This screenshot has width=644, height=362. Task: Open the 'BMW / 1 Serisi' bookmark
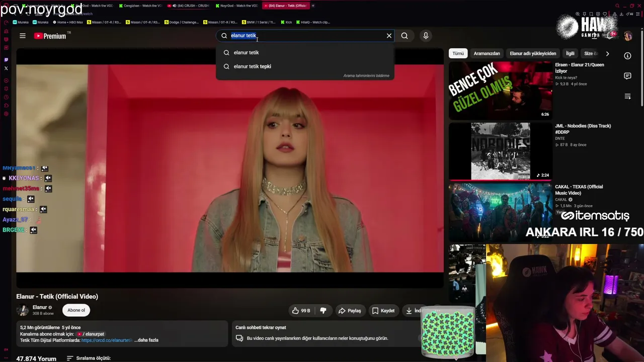pos(259,22)
